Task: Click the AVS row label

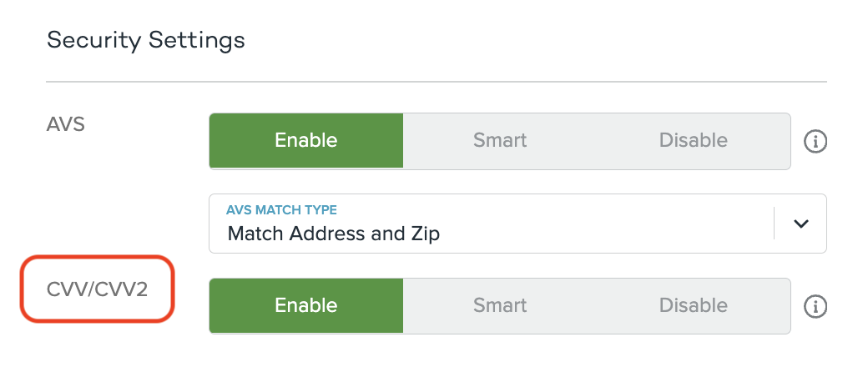Action: click(66, 124)
